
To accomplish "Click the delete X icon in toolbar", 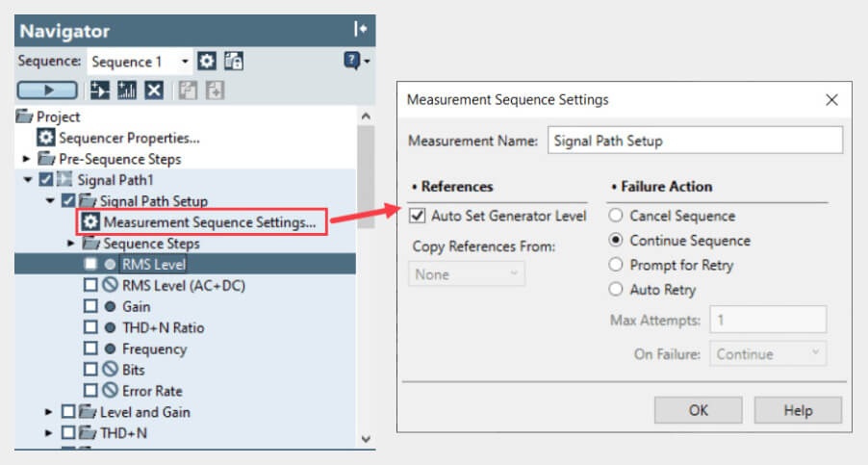I will pyautogui.click(x=154, y=90).
